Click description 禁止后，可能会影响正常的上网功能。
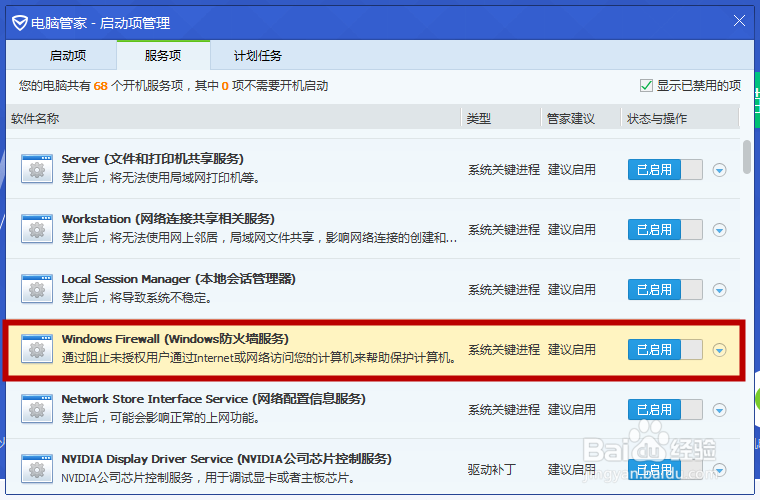The image size is (760, 500). click(161, 418)
